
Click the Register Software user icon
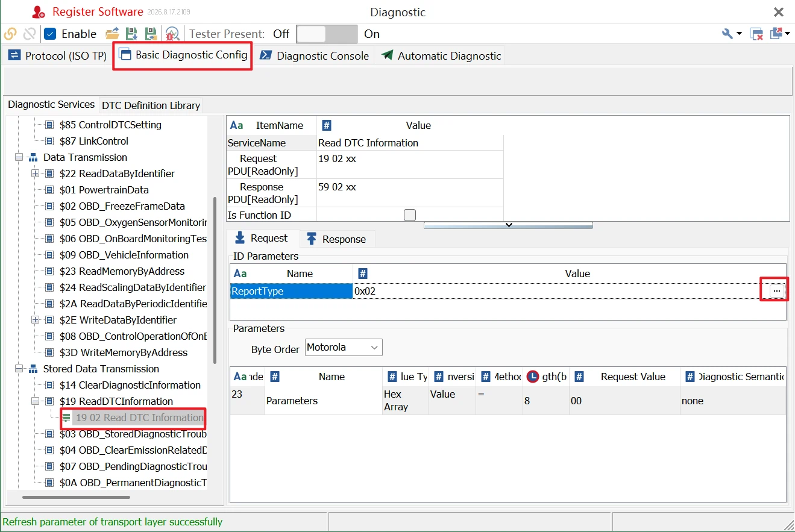(x=39, y=12)
